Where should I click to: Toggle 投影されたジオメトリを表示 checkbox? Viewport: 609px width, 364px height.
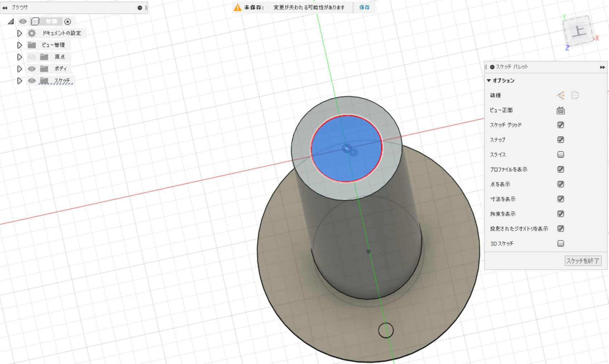click(x=561, y=228)
